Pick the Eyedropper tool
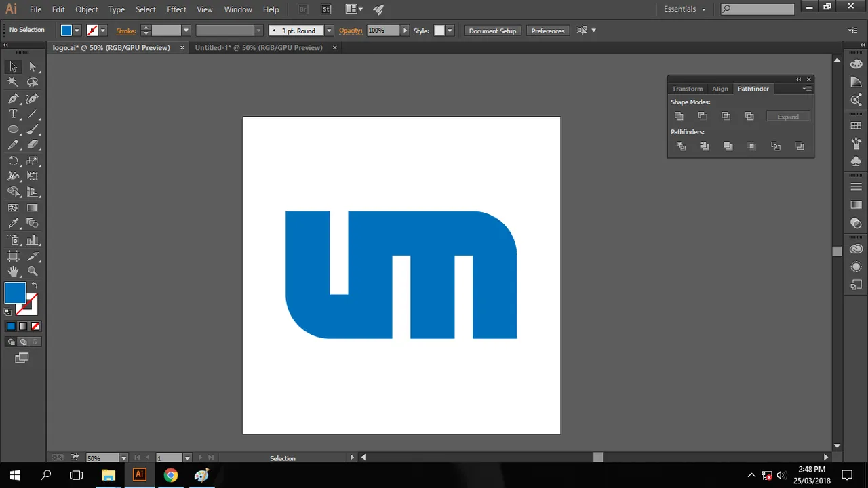The height and width of the screenshot is (488, 868). pyautogui.click(x=13, y=224)
